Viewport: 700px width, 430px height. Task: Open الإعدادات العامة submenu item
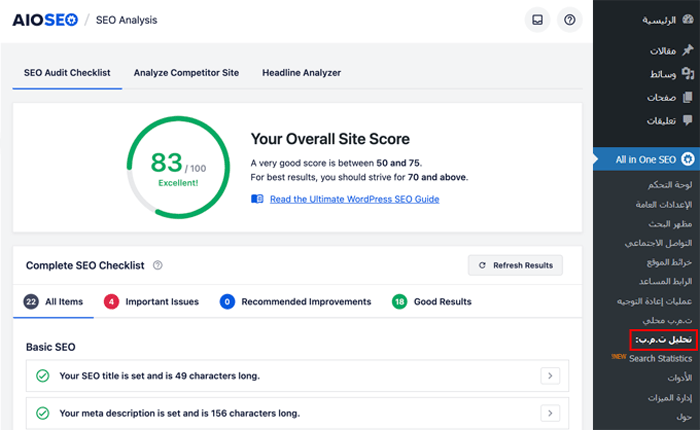[664, 205]
